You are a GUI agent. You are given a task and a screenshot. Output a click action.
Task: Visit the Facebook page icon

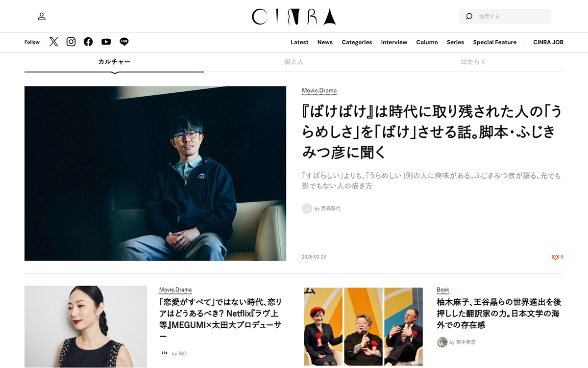pos(88,42)
